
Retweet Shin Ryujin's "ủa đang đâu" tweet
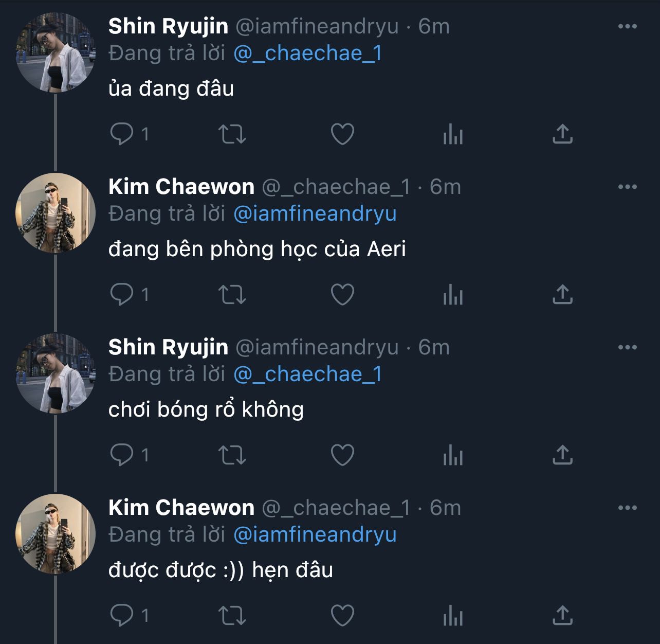pyautogui.click(x=232, y=134)
